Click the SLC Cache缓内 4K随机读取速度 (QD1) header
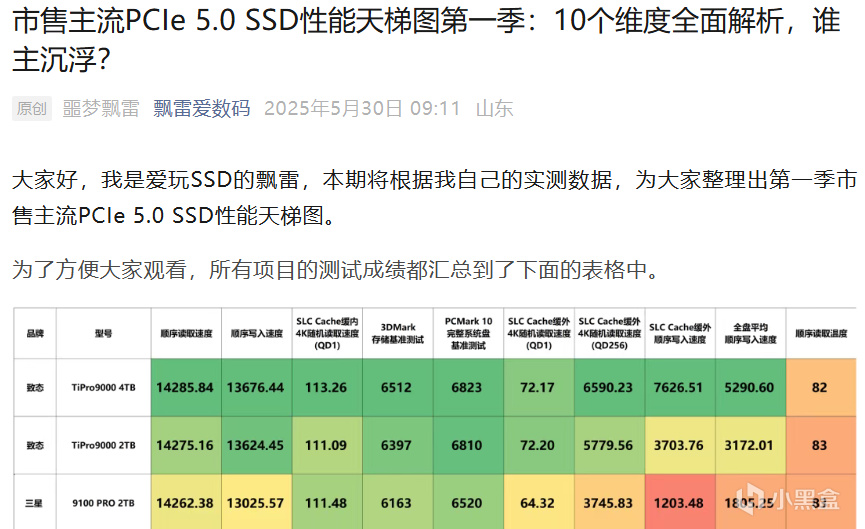This screenshot has height=529, width=865. pyautogui.click(x=327, y=333)
